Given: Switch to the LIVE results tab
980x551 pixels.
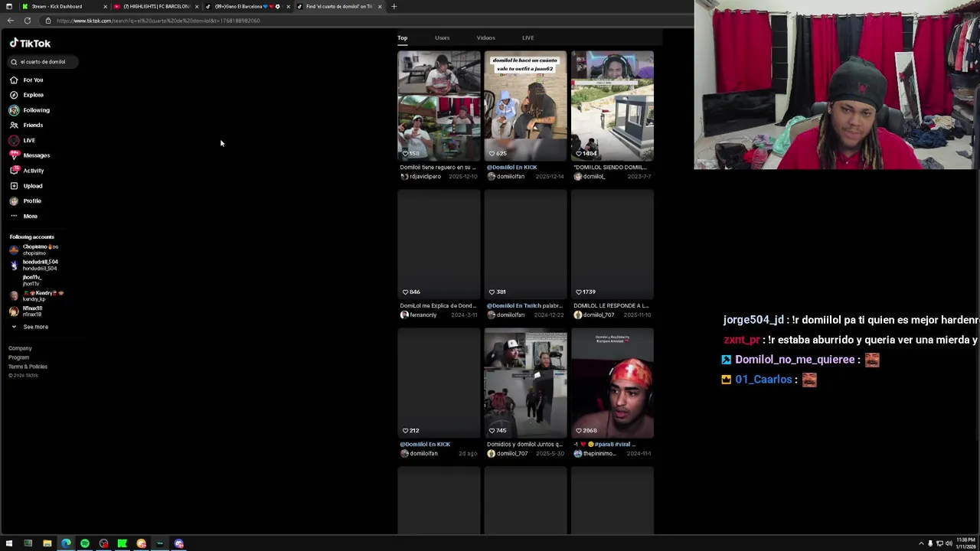Looking at the screenshot, I should click(x=528, y=37).
